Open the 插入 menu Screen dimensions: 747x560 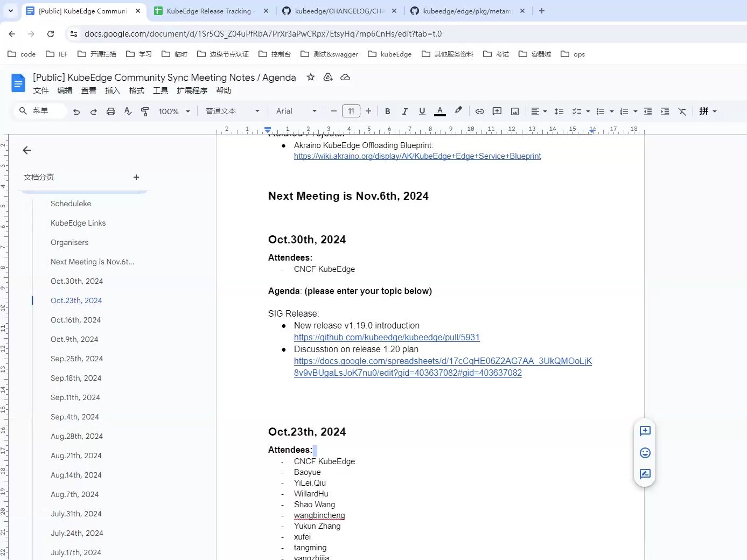pos(113,90)
